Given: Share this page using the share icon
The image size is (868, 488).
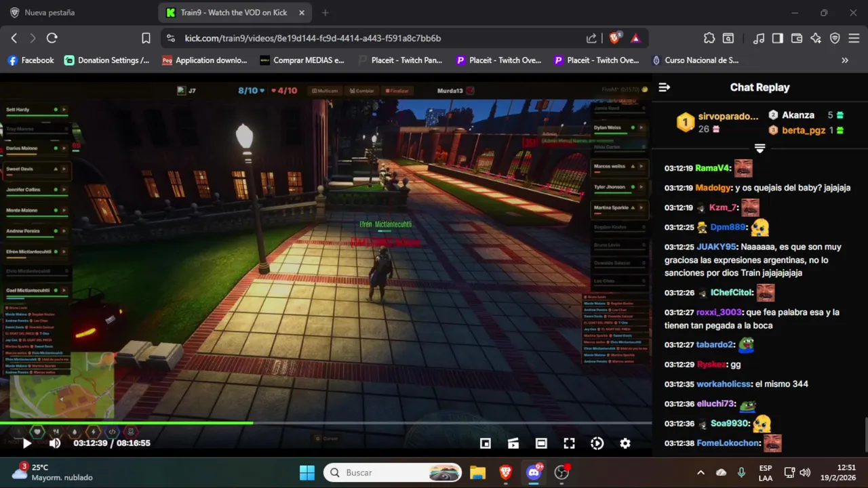Looking at the screenshot, I should [x=591, y=39].
